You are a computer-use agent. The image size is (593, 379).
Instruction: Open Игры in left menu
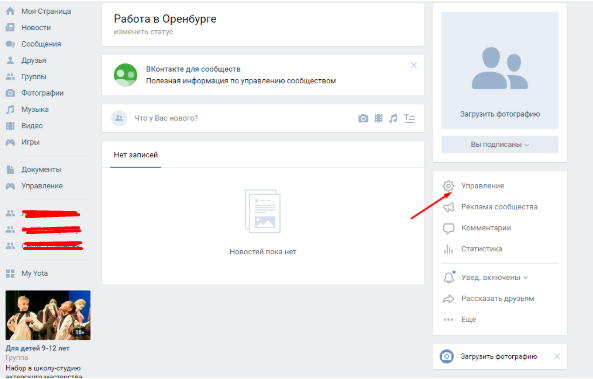click(x=30, y=142)
